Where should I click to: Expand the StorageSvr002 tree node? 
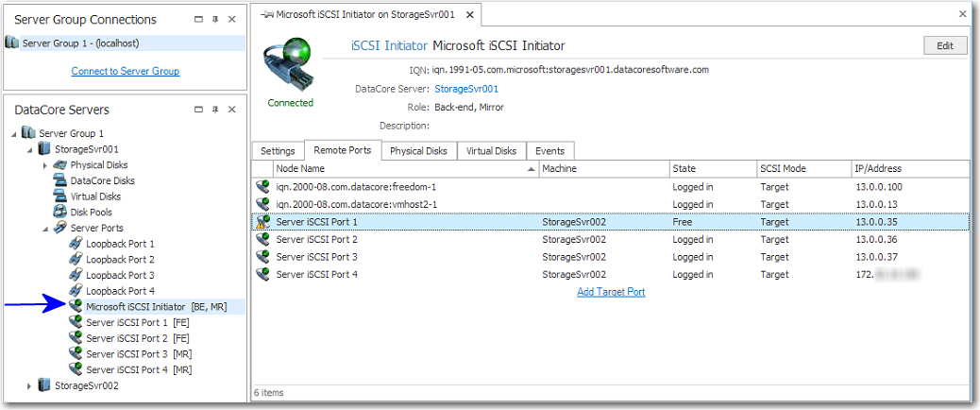pyautogui.click(x=29, y=385)
